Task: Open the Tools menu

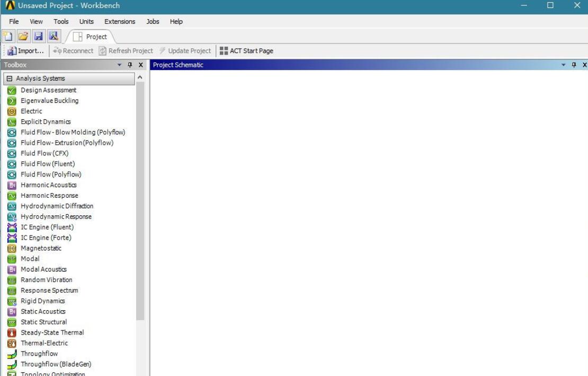Action: (x=61, y=21)
